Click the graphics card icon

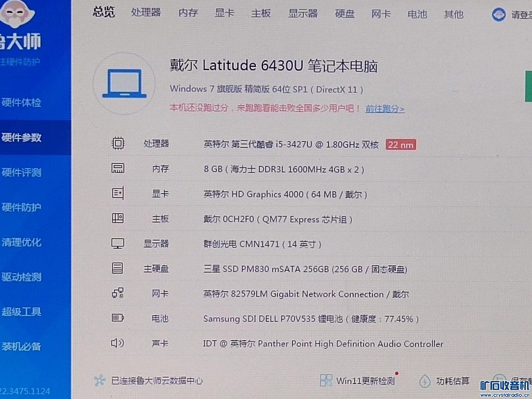118,193
